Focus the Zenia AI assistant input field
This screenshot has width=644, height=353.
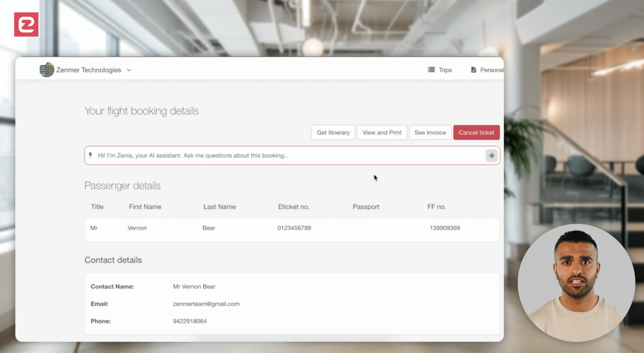[x=286, y=155]
